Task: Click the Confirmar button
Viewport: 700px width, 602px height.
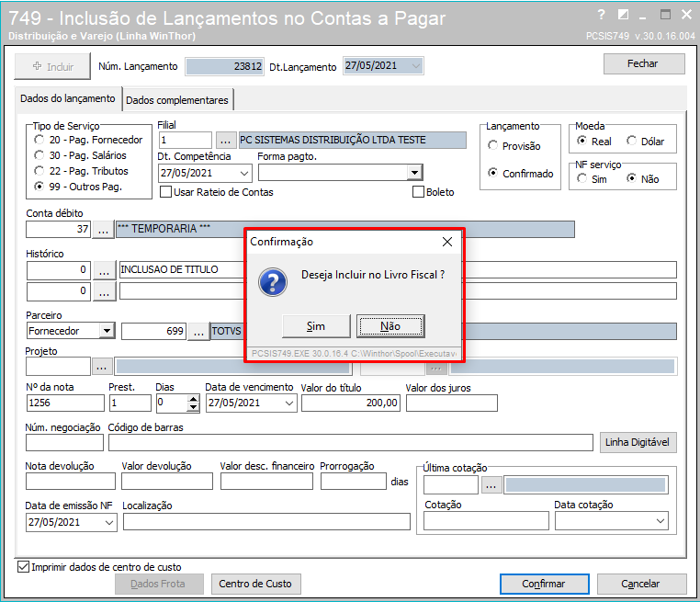Action: pyautogui.click(x=544, y=585)
